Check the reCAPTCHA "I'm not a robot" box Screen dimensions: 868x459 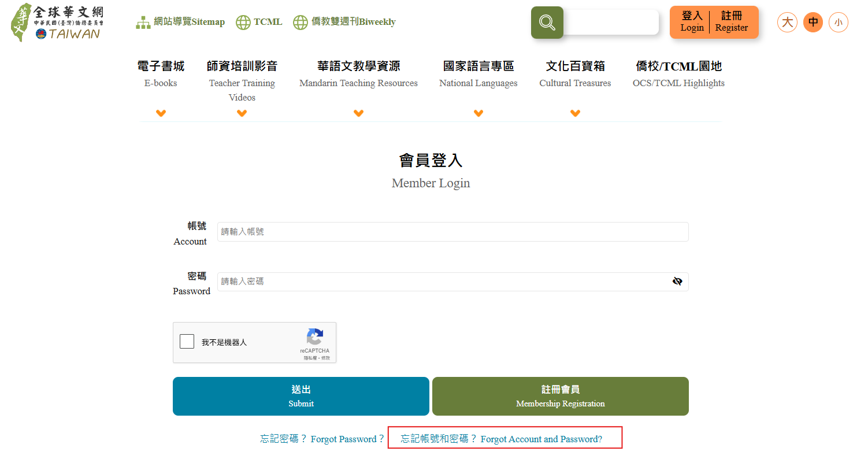click(x=187, y=342)
